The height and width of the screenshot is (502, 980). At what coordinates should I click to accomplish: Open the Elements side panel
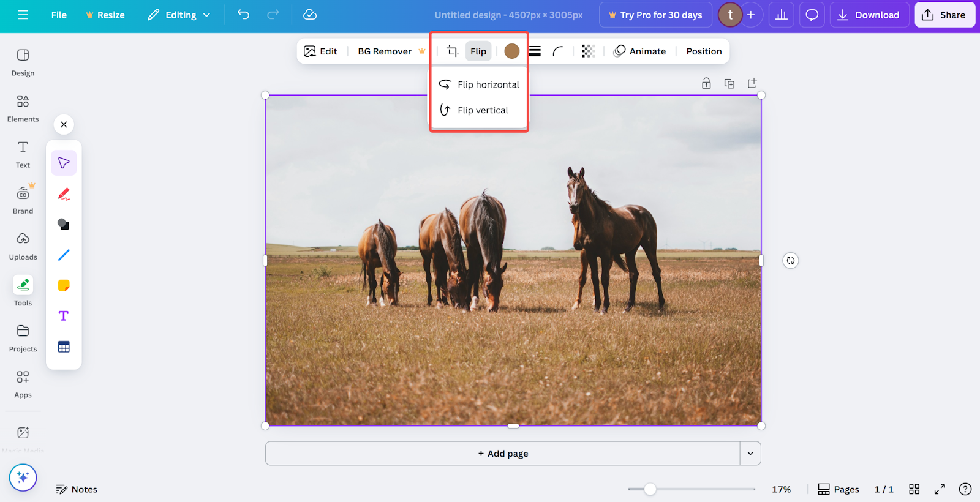[23, 108]
